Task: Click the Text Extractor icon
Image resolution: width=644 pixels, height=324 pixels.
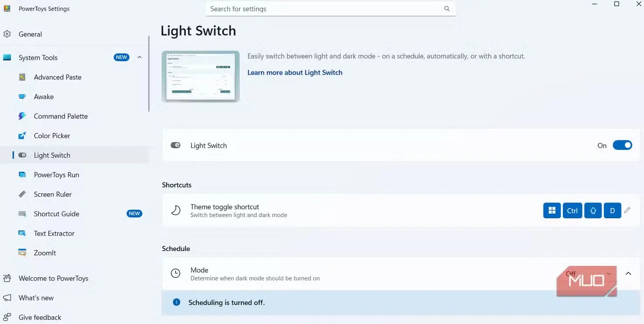Action: coord(22,233)
